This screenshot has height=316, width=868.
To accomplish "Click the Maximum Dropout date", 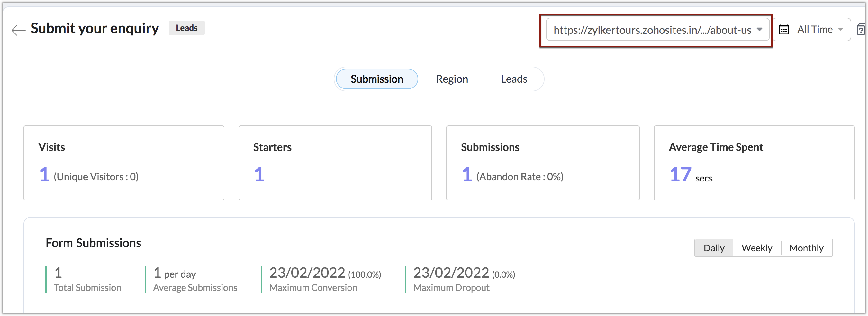I will [451, 273].
